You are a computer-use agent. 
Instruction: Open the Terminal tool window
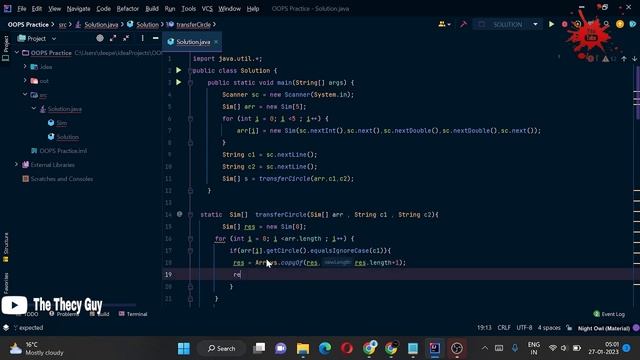point(133,314)
